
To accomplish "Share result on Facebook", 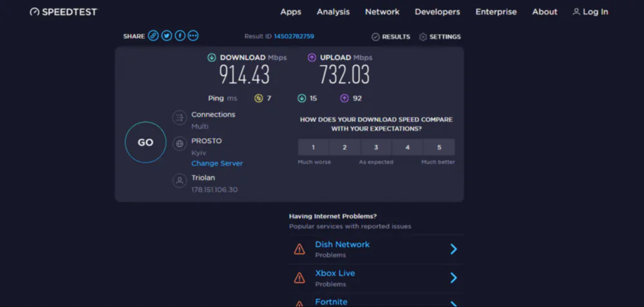I will pos(180,36).
